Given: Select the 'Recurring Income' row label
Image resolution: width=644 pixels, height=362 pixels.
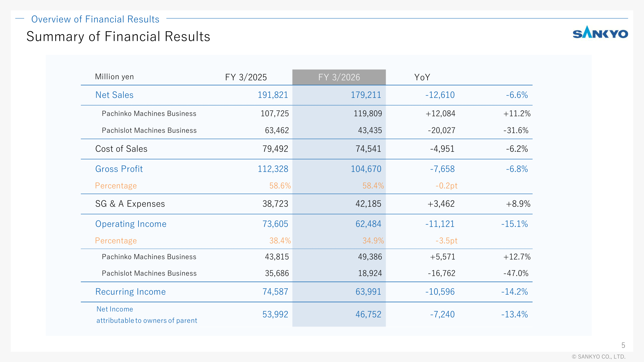Looking at the screenshot, I should click(x=130, y=292).
